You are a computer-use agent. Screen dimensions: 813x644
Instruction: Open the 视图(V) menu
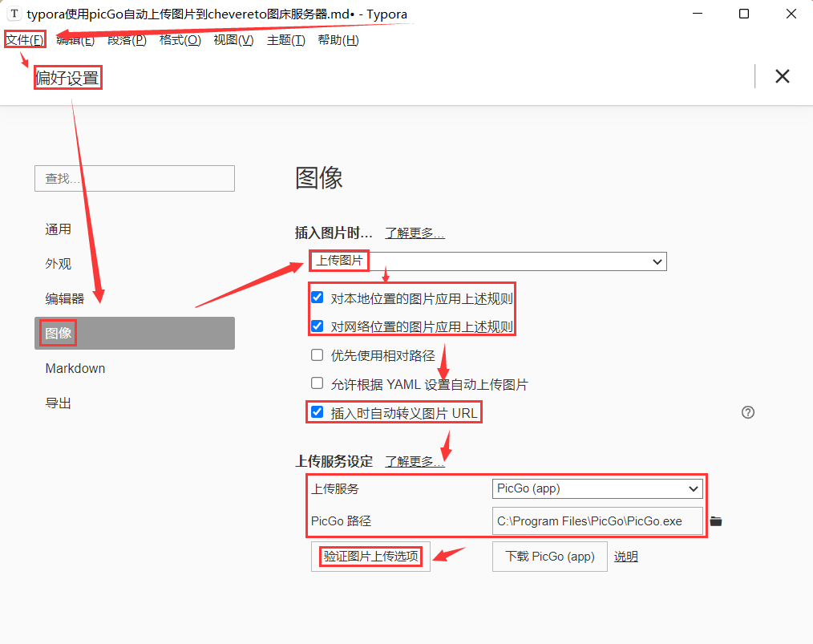point(233,40)
